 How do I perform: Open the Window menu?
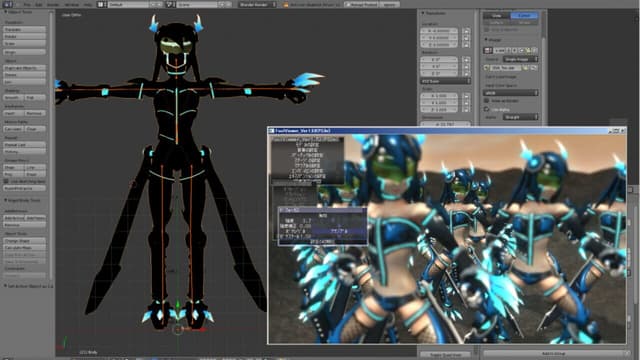pyautogui.click(x=72, y=4)
